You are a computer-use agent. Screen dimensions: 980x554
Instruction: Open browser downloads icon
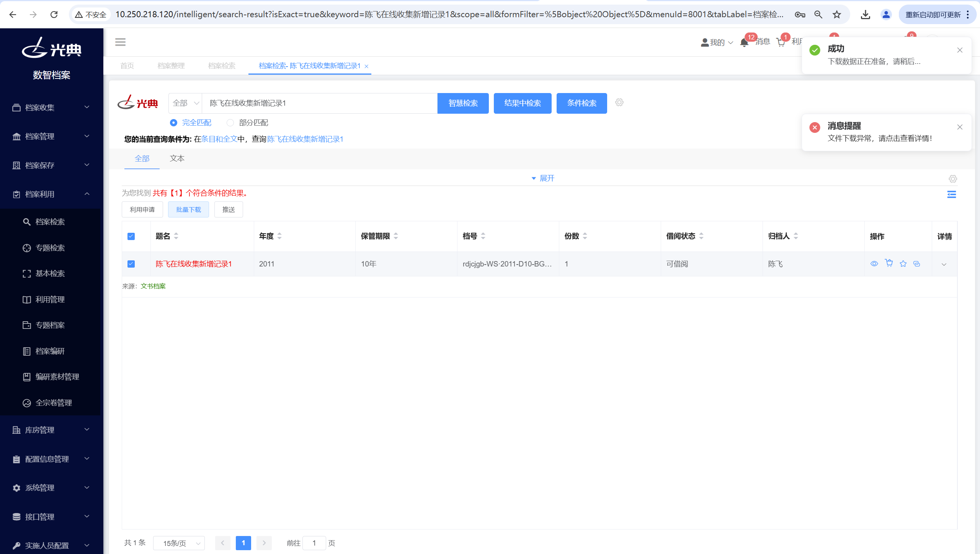pos(865,15)
